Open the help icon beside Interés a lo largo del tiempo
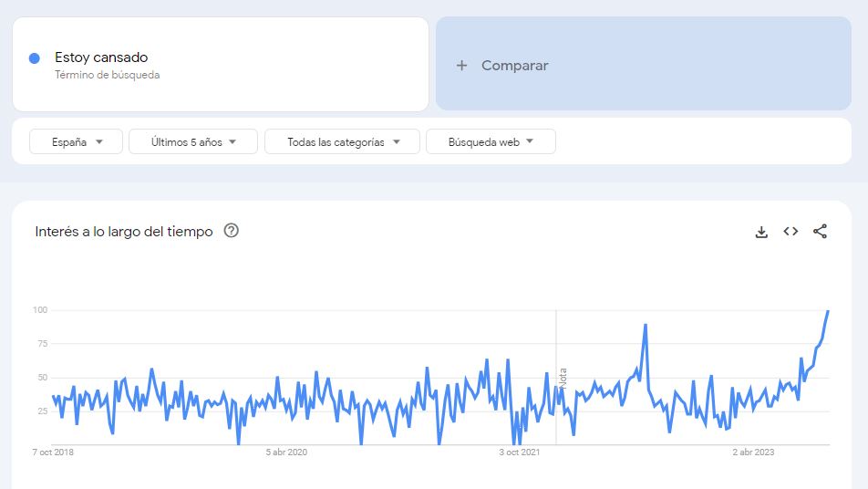868x489 pixels. pyautogui.click(x=231, y=231)
